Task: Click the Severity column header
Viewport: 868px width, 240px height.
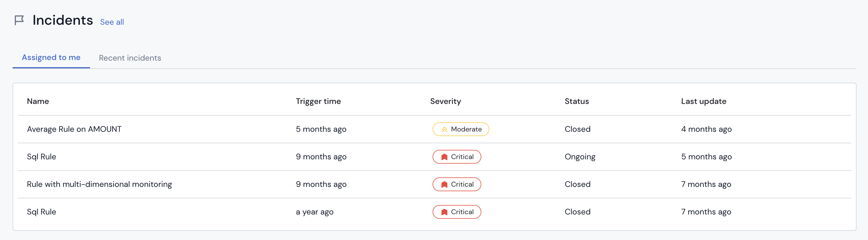Action: click(x=445, y=101)
